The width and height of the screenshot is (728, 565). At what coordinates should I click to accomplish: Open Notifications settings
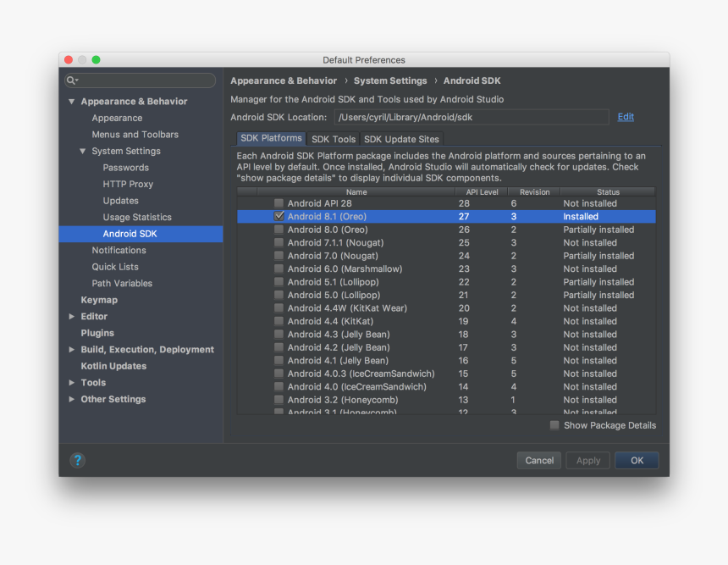pos(119,250)
